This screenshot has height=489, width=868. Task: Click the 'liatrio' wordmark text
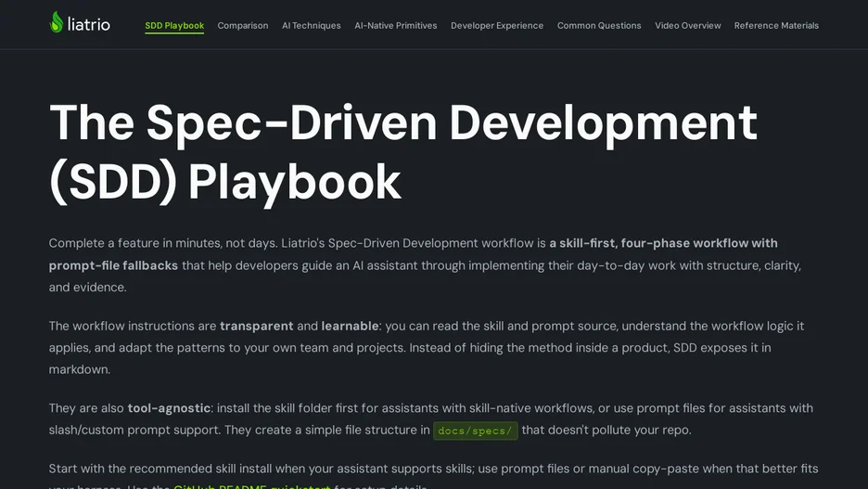point(89,24)
